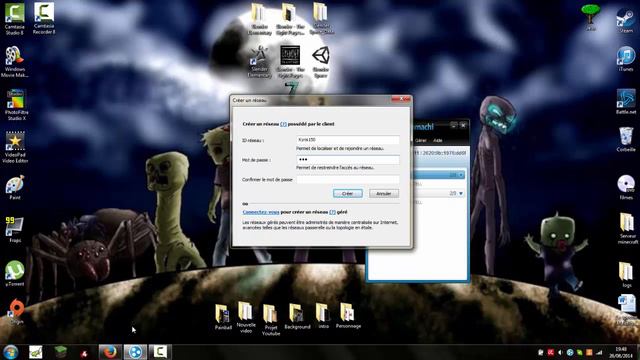The width and height of the screenshot is (640, 360).
Task: Launch the Fraps desktop shortcut
Action: [15, 230]
